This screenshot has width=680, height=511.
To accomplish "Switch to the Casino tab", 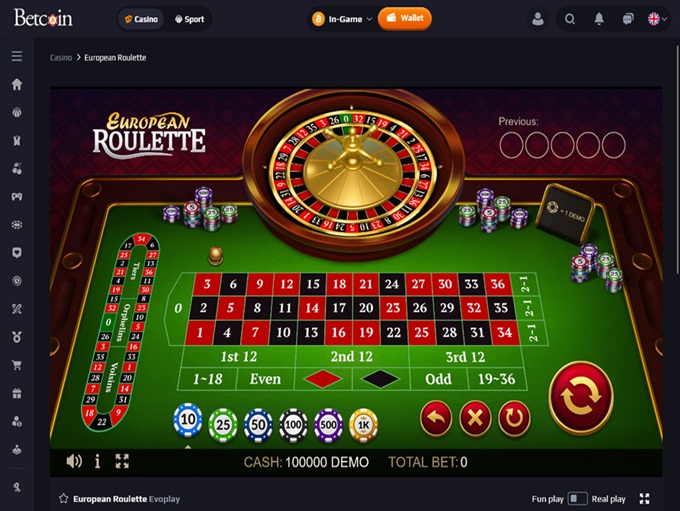I will point(141,19).
